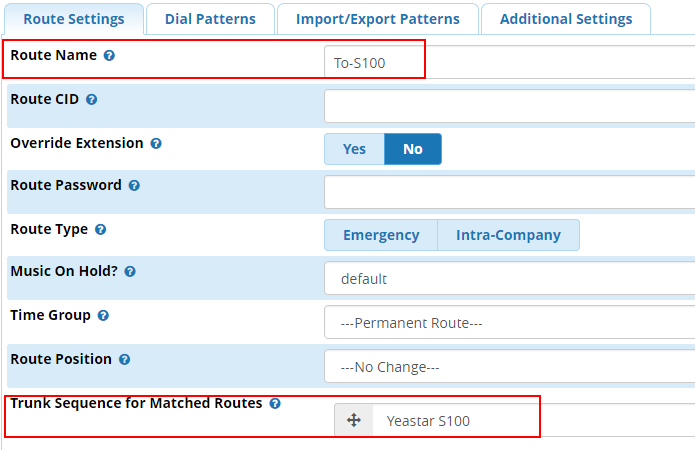Click Route Position help icon

click(123, 360)
